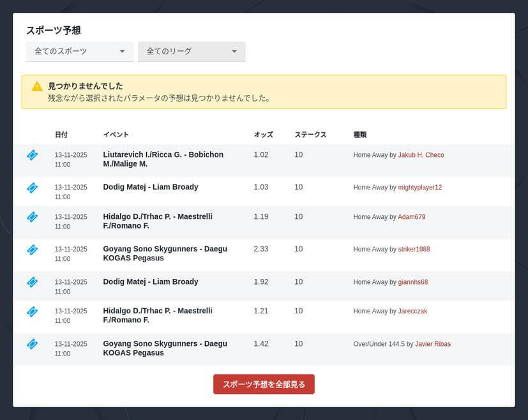Click the striker1988 username link
Image resolution: width=528 pixels, height=420 pixels.
click(x=414, y=249)
